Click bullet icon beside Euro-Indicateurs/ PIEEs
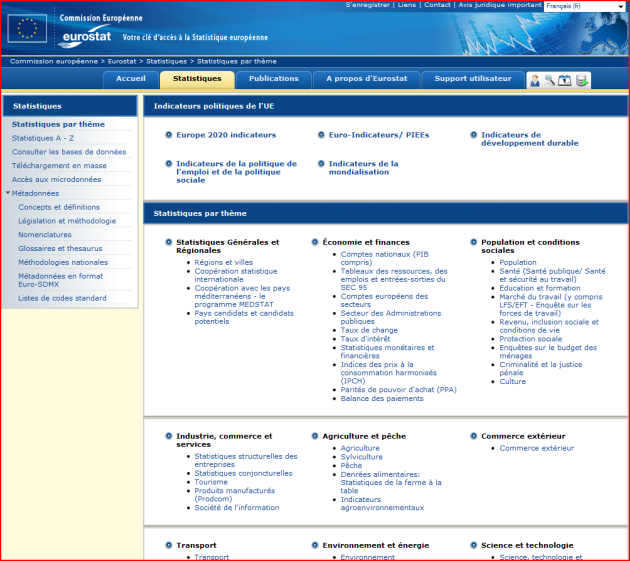The height and width of the screenshot is (561, 630). coord(321,135)
